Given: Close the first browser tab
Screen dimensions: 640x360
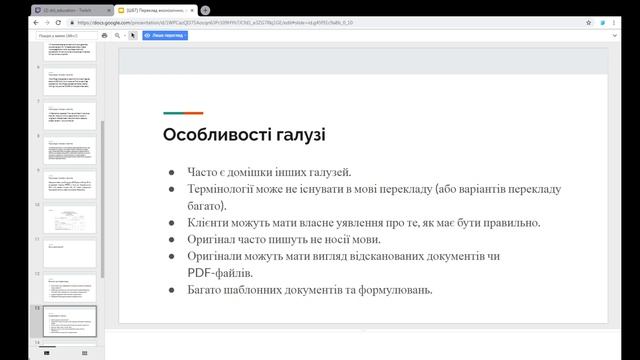Looking at the screenshot, I should [x=109, y=10].
